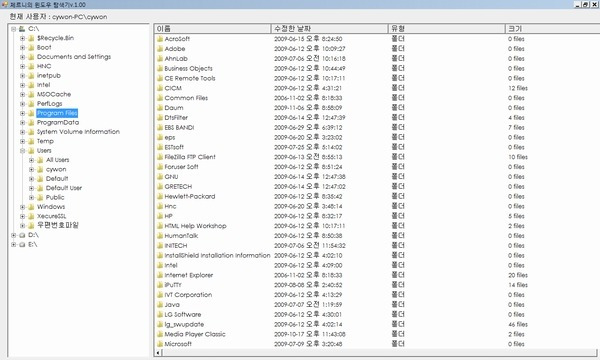Image resolution: width=600 pixels, height=360 pixels.
Task: Click the D:\ drive icon
Action: pos(22,235)
